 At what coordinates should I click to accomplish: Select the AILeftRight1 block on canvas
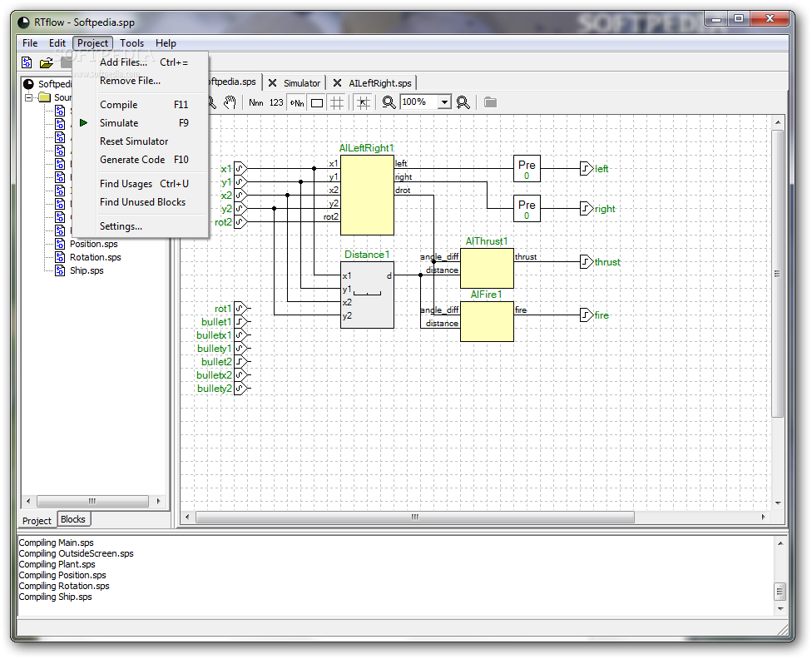pyautogui.click(x=367, y=196)
